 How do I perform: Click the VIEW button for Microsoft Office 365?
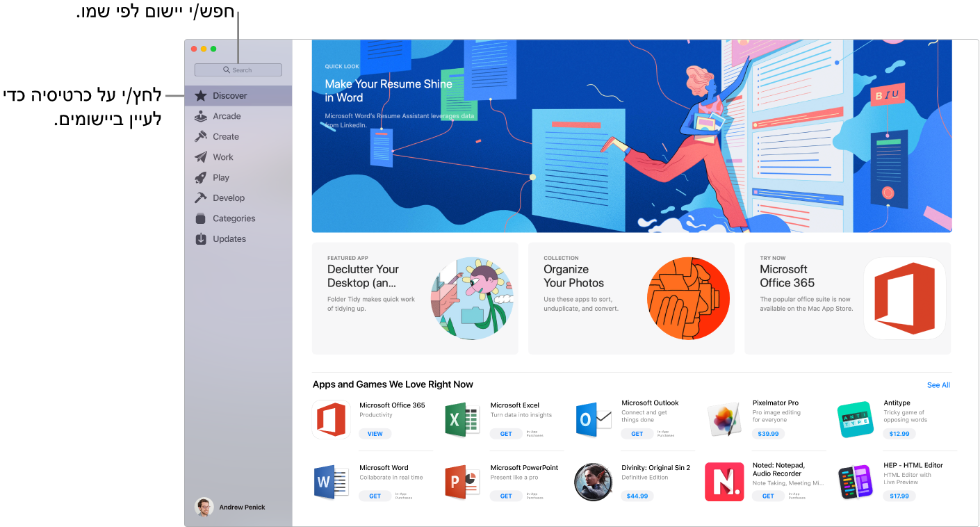coord(375,434)
